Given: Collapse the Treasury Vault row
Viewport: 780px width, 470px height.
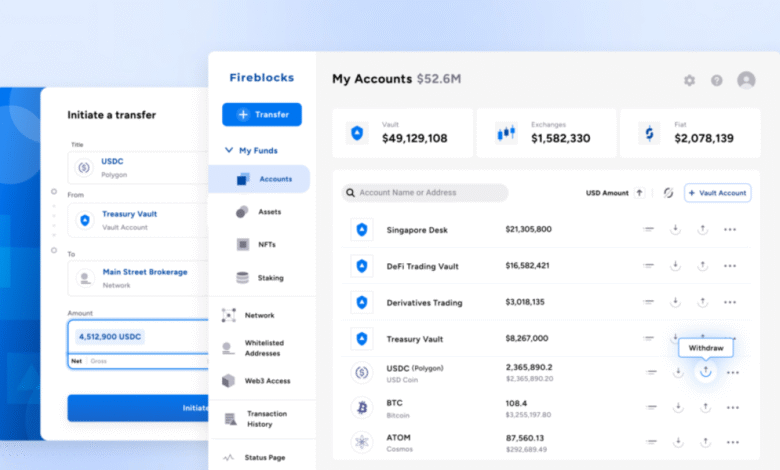Looking at the screenshot, I should 648,338.
